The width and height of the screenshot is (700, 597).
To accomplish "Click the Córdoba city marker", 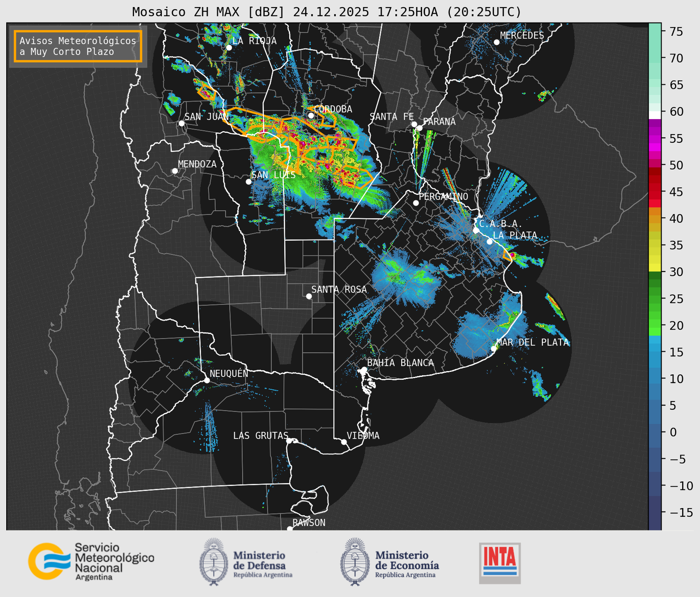I will pyautogui.click(x=311, y=115).
